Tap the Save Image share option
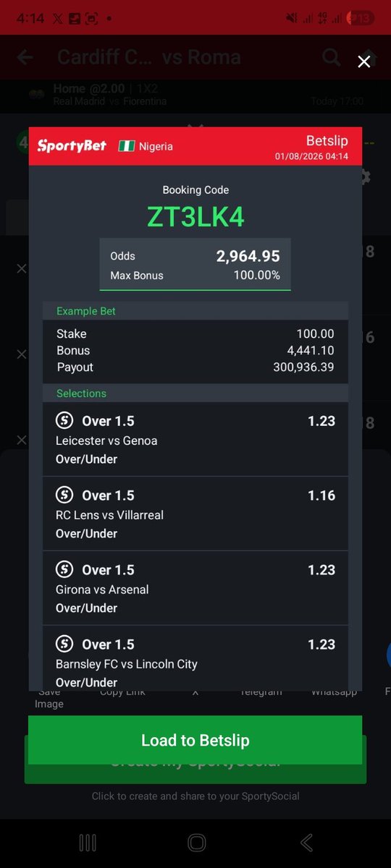Image resolution: width=391 pixels, height=868 pixels. pos(49,699)
